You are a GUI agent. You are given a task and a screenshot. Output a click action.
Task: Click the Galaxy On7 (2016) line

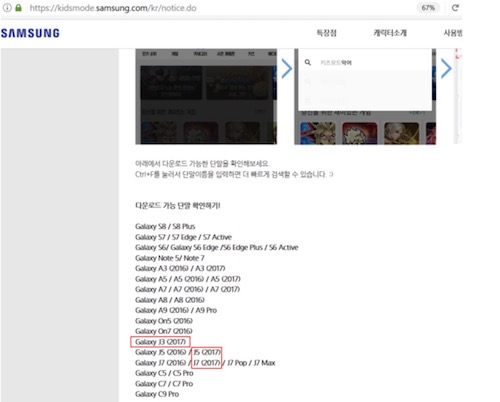pyautogui.click(x=164, y=331)
